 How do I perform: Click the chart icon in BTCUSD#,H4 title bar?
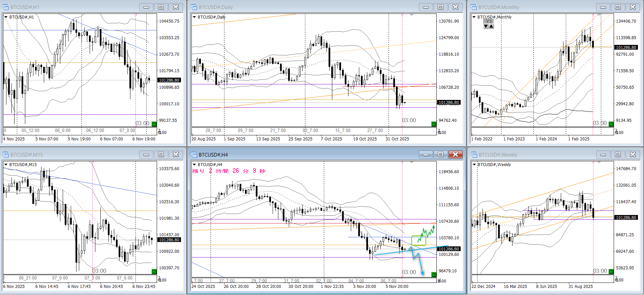click(x=194, y=155)
